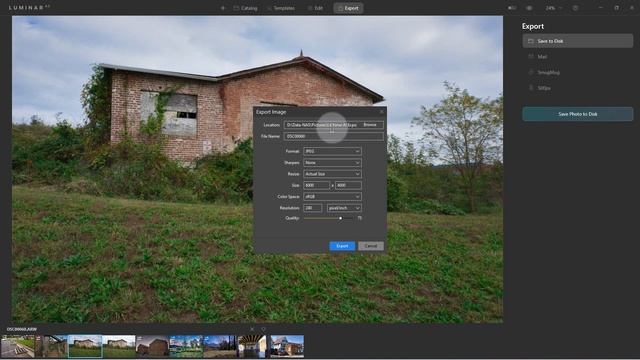
Task: Click the SmugMug icon in Export panel
Action: tap(531, 72)
